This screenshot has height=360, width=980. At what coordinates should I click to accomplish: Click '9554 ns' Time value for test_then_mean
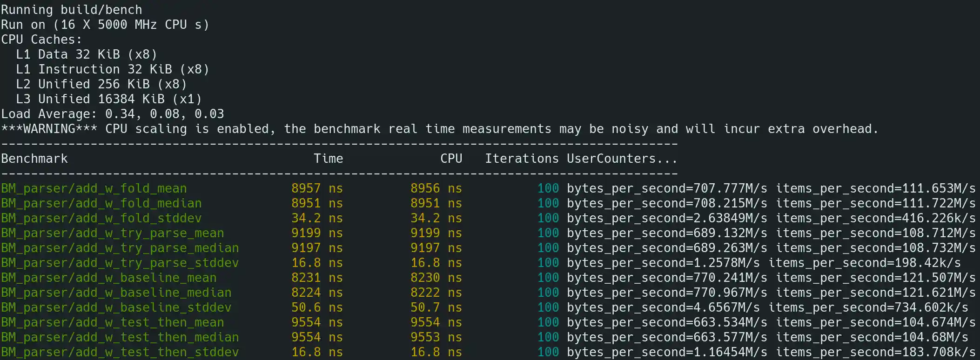click(317, 322)
